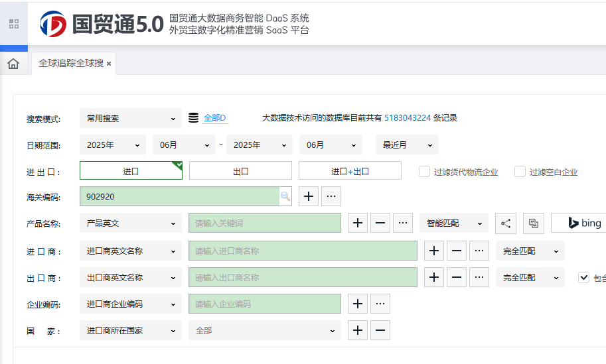Click the database stack icon
The image size is (606, 364).
coord(194,118)
